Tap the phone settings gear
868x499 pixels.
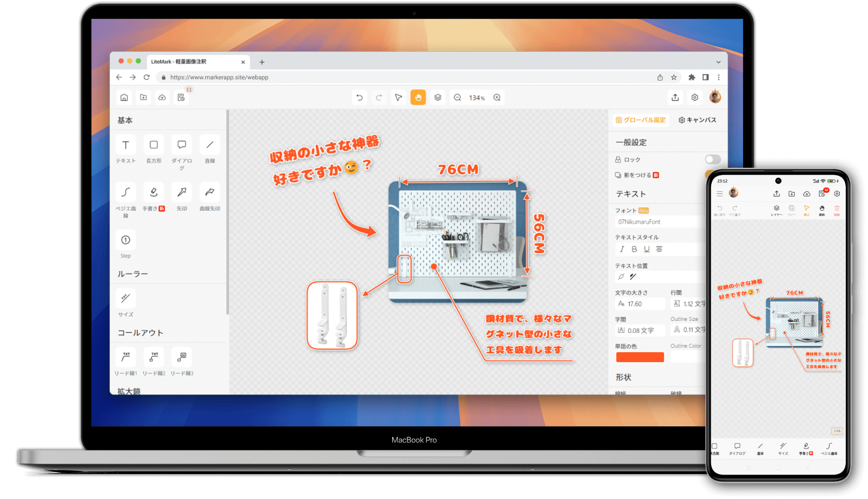837,193
